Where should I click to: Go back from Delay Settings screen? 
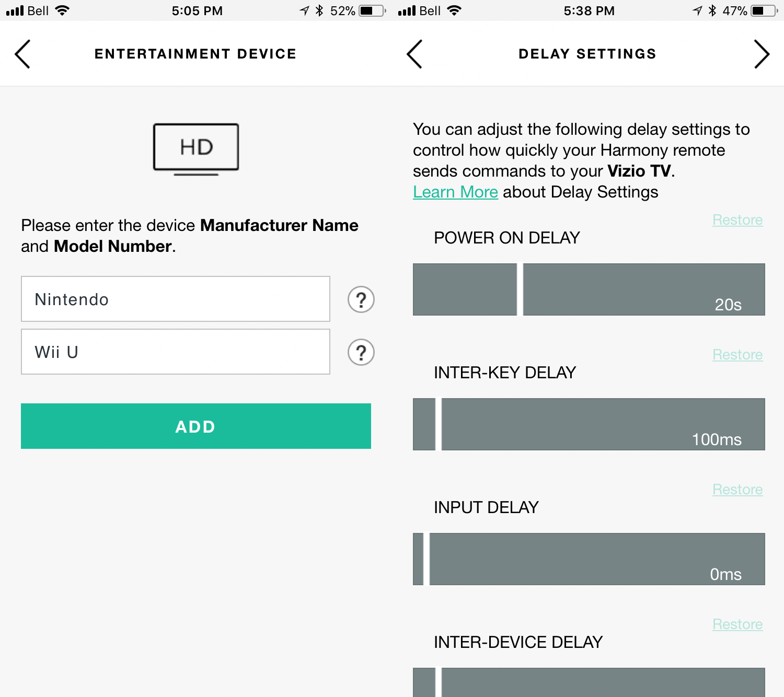(414, 54)
